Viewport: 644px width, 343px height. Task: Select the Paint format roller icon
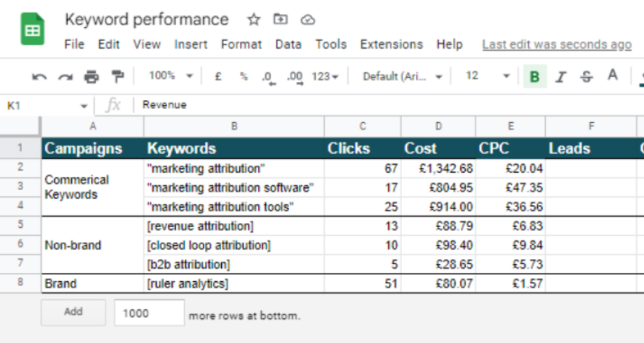[x=117, y=77]
